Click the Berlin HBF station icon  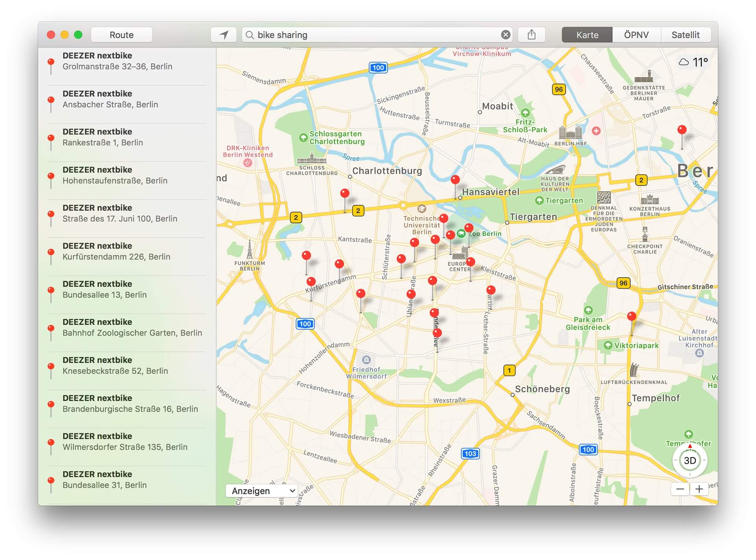click(x=570, y=133)
